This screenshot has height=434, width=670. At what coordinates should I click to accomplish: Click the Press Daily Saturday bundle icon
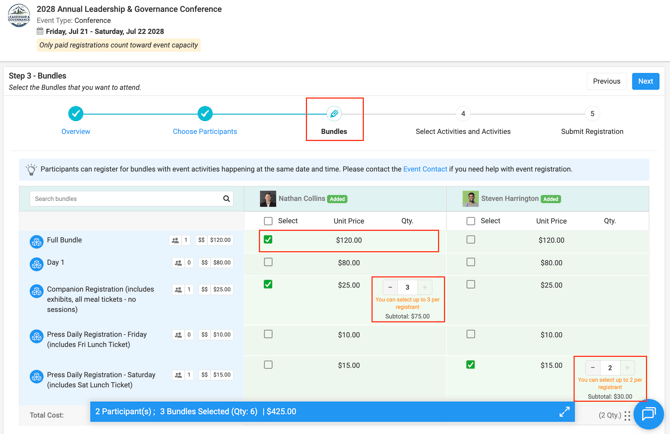click(36, 377)
